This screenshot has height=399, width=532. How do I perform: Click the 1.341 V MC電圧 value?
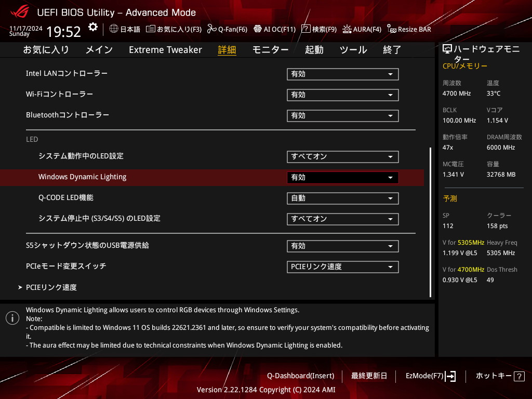click(x=453, y=175)
